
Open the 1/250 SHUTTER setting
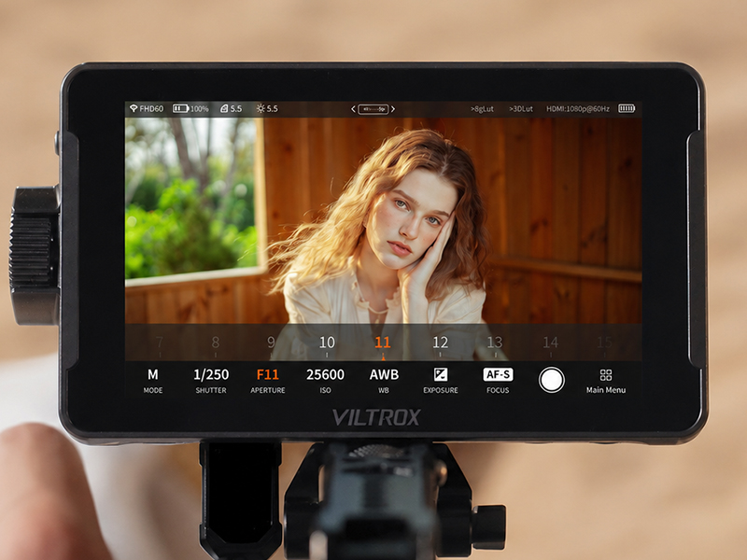(x=211, y=381)
